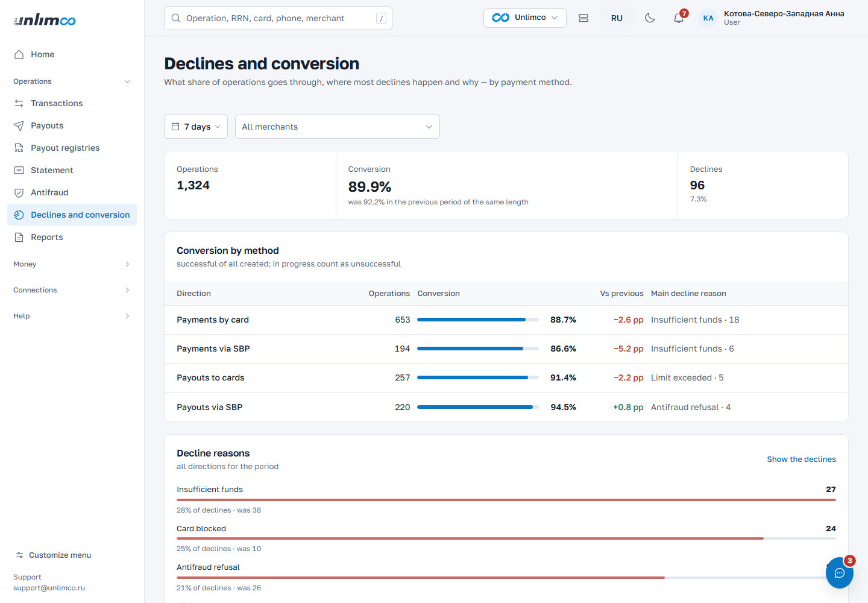Click the Main decline reason column header

(688, 294)
